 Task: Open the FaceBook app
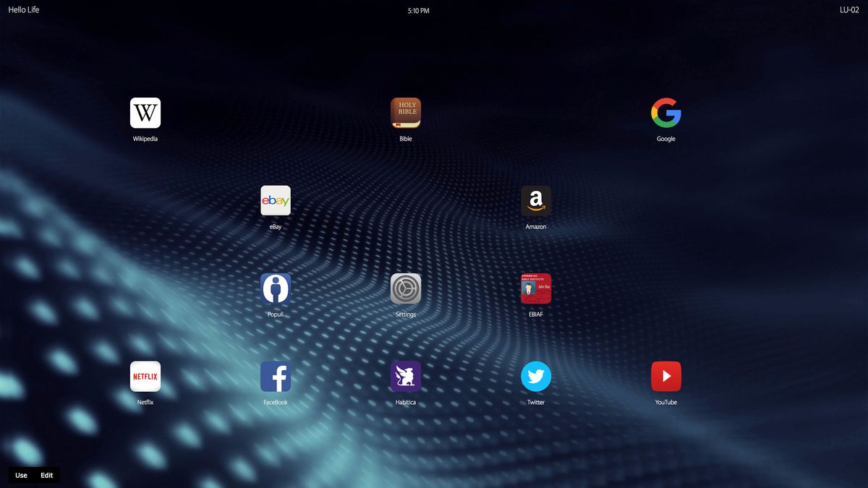coord(276,376)
